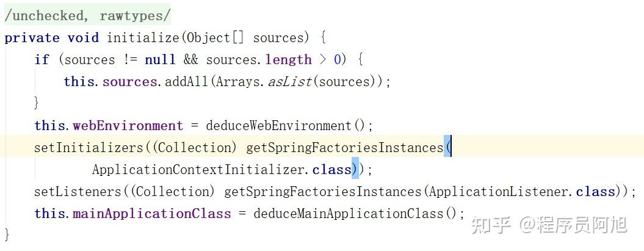
Task: Click the null keyword in the if condition
Action: click(159, 60)
